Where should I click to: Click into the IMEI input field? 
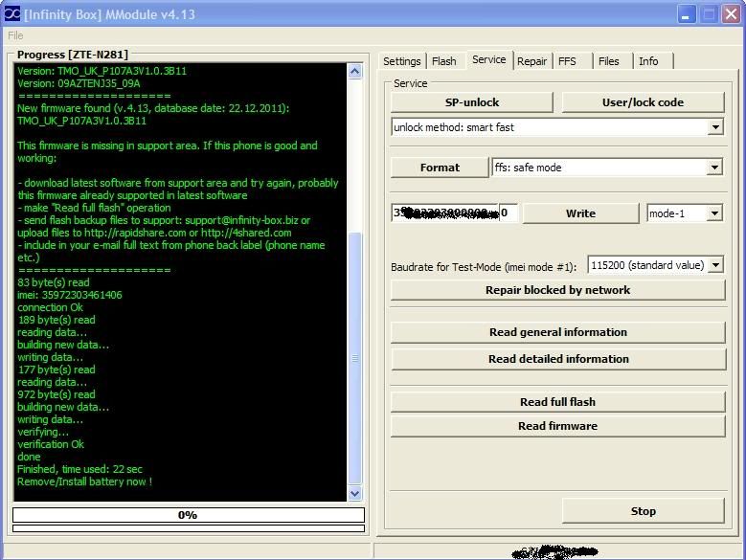click(x=454, y=213)
